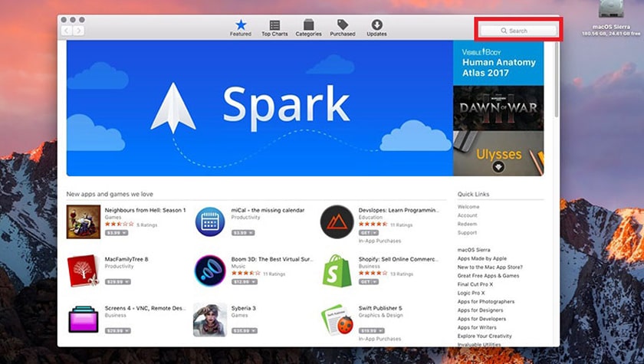Switch to Top Charts

(274, 28)
